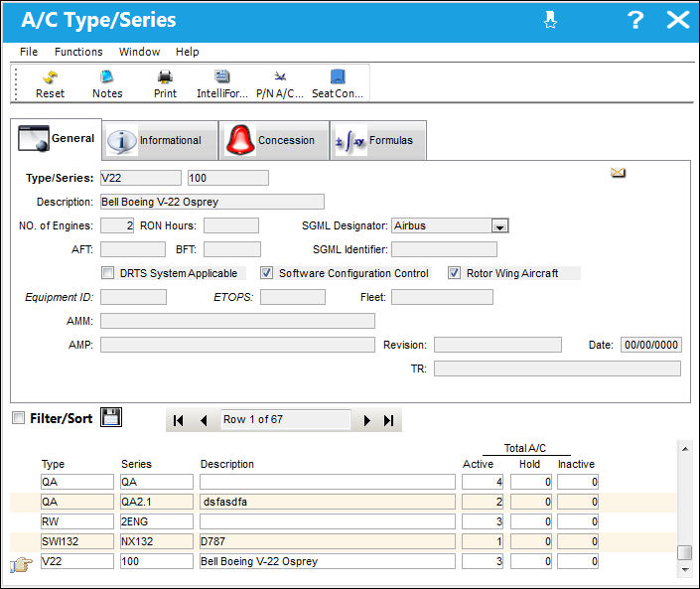
Task: Click the Equipment ID field
Action: [133, 297]
